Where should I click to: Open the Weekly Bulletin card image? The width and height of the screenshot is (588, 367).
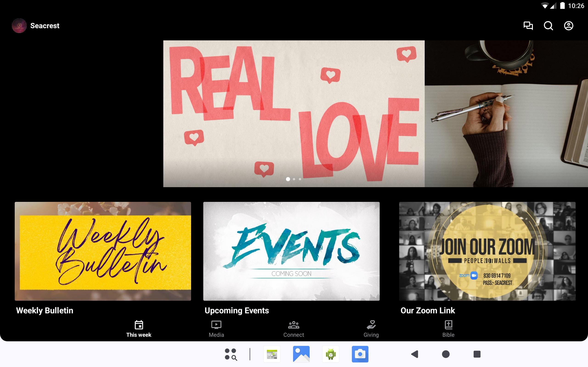(103, 251)
